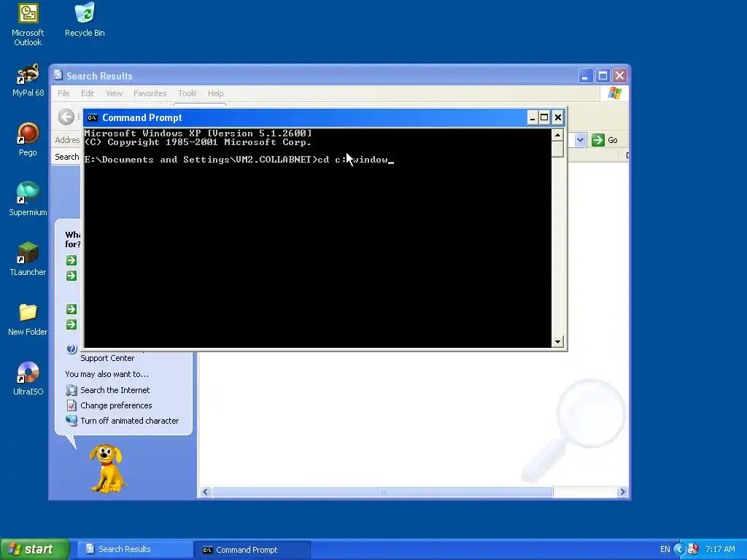Click the results pane scroll right arrow
The width and height of the screenshot is (747, 560).
(622, 492)
